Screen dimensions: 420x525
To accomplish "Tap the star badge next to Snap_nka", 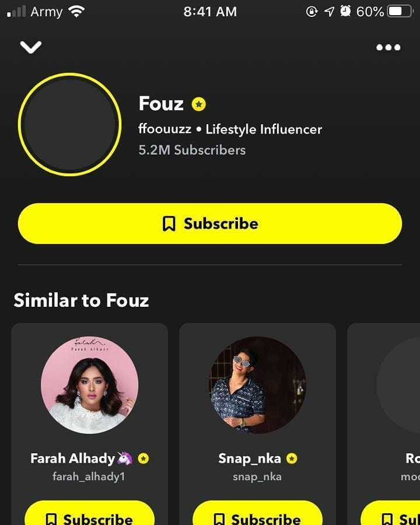I will click(x=292, y=459).
